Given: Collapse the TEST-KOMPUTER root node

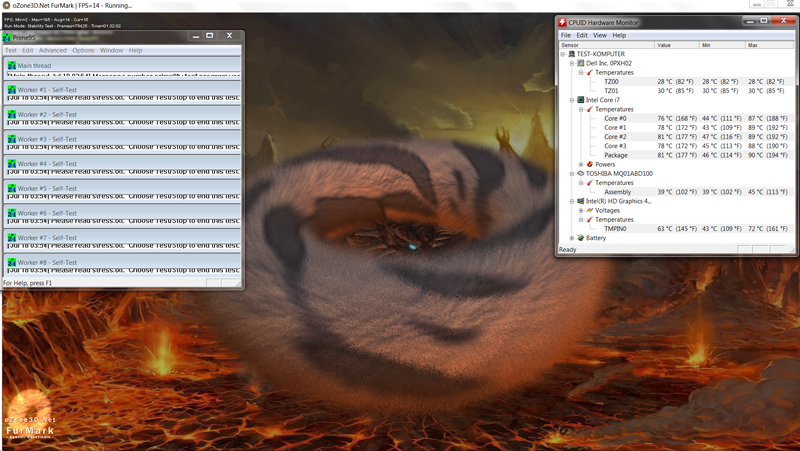Looking at the screenshot, I should [563, 54].
